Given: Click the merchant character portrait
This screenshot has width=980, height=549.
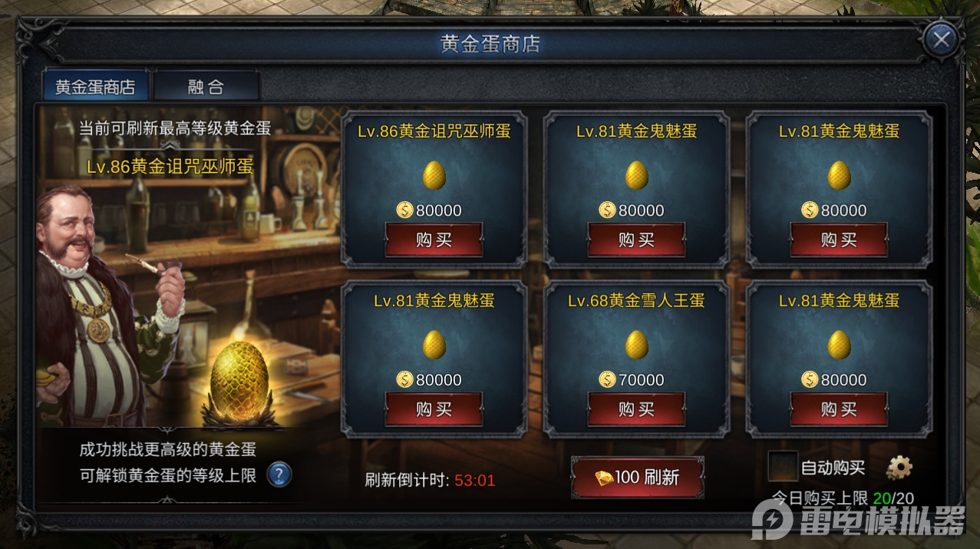Looking at the screenshot, I should point(107,307).
